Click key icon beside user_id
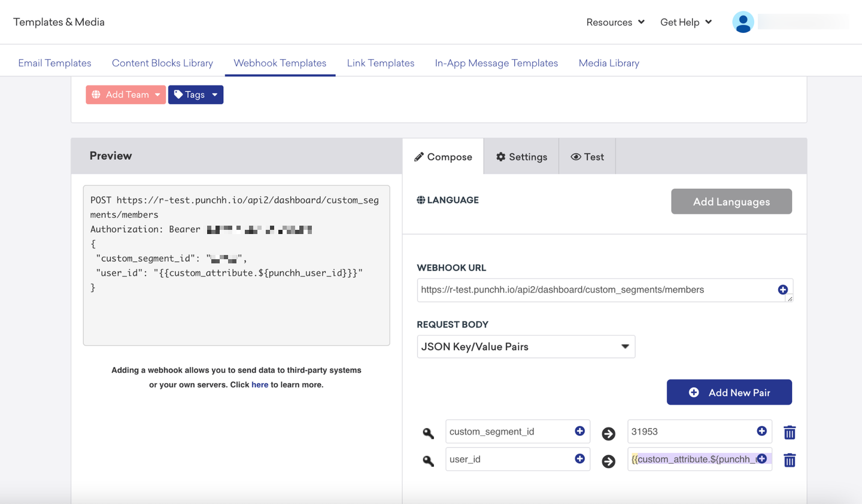Image resolution: width=862 pixels, height=504 pixels. [x=428, y=460]
